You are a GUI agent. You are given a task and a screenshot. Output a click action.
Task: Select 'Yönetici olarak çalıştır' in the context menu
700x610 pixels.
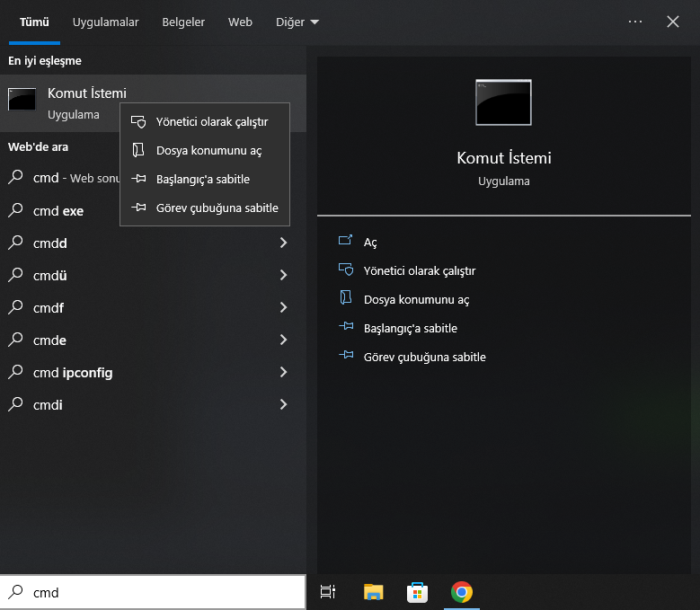click(211, 122)
